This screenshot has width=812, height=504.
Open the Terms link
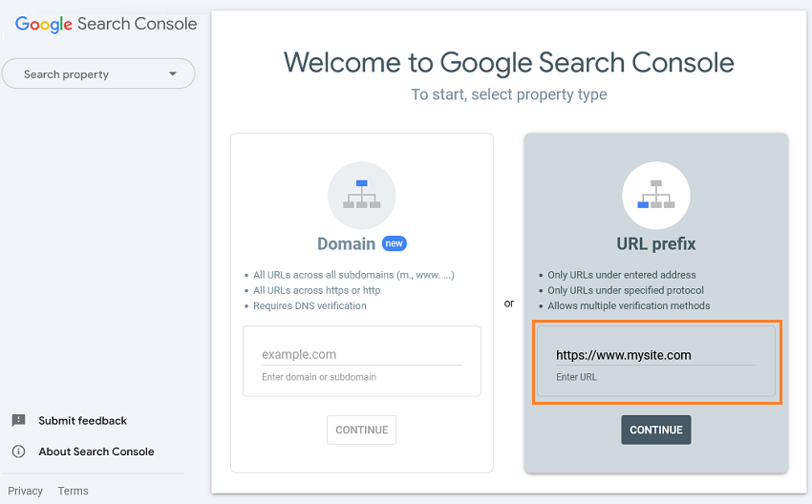click(73, 491)
